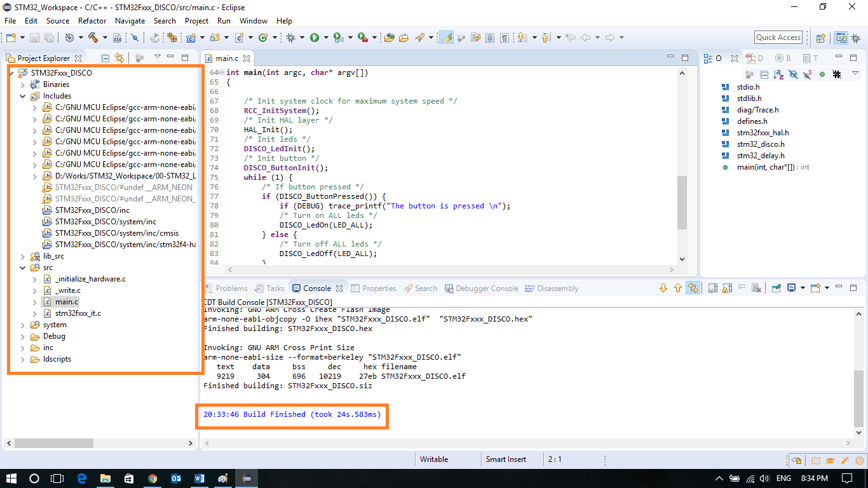Click the 8:34 PM taskbar clock
The width and height of the screenshot is (868, 488).
[814, 478]
